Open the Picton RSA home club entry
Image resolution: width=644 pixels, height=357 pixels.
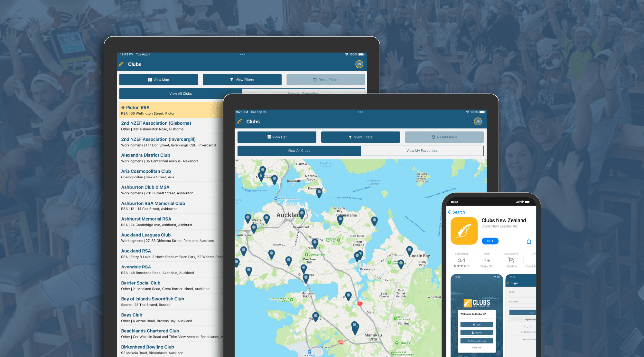(171, 110)
